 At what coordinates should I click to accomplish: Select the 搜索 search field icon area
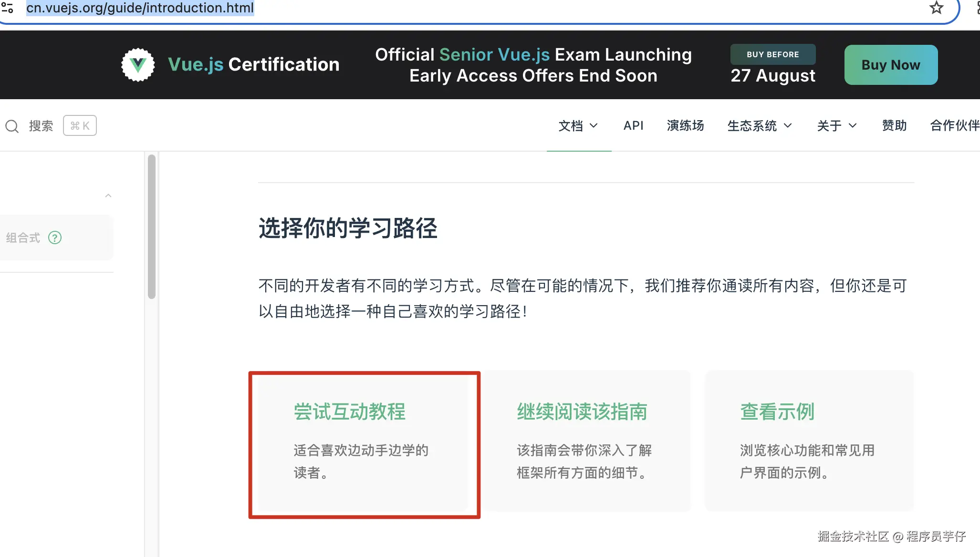pyautogui.click(x=41, y=125)
